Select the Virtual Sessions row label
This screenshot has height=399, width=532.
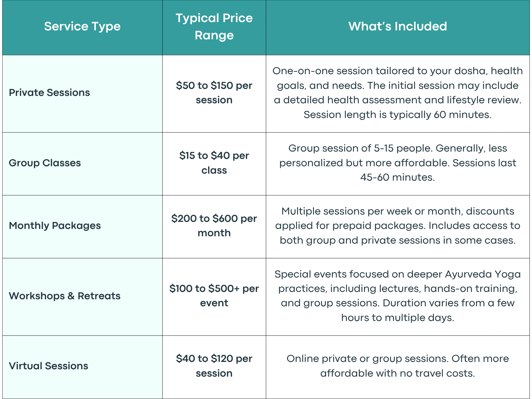point(48,366)
